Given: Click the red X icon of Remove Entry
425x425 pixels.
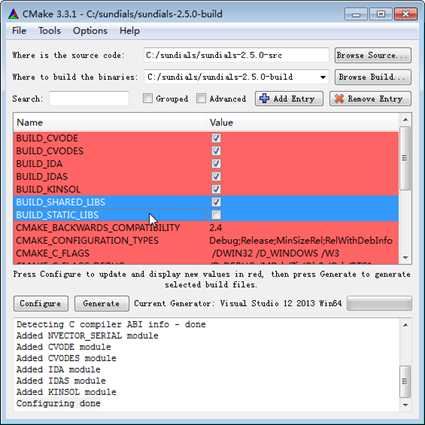Looking at the screenshot, I should pos(339,99).
